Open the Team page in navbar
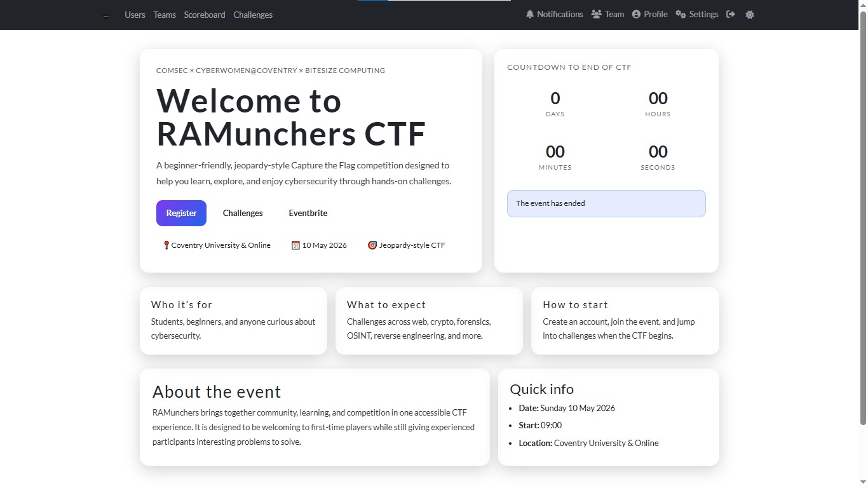 [607, 14]
